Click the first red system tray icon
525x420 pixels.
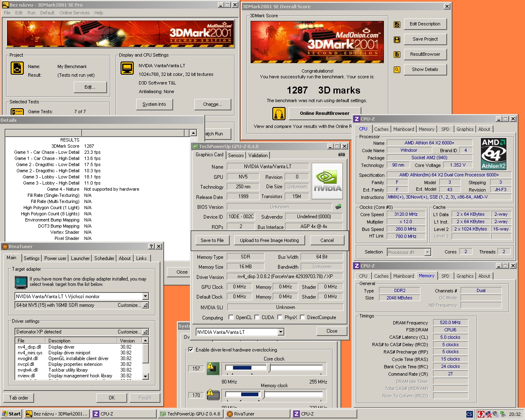click(481, 414)
